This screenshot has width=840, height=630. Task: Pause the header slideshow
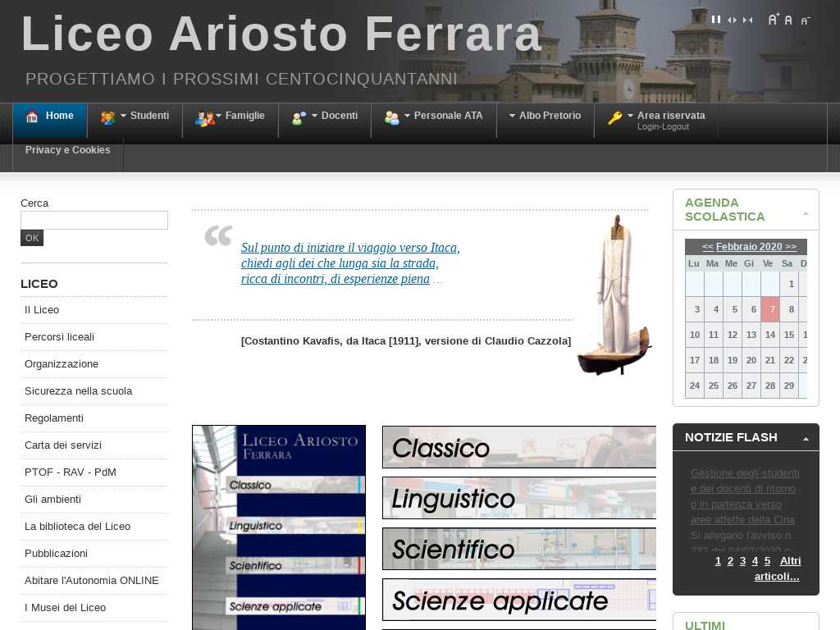tap(715, 20)
